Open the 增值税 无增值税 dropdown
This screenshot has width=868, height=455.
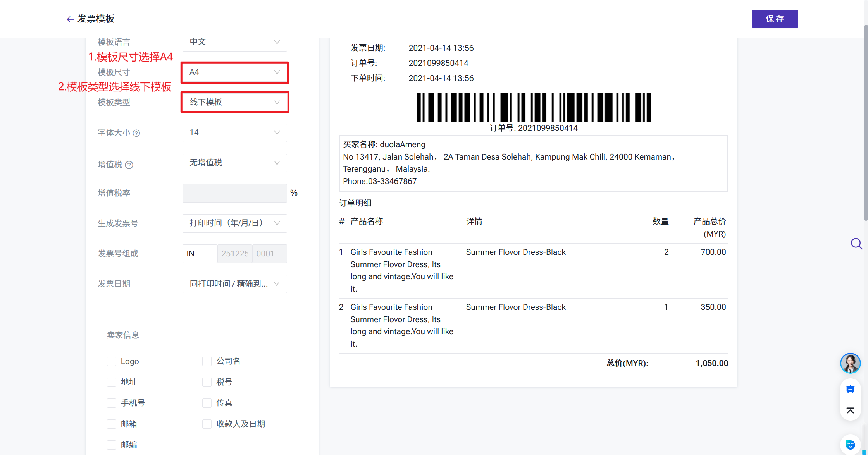tap(234, 163)
